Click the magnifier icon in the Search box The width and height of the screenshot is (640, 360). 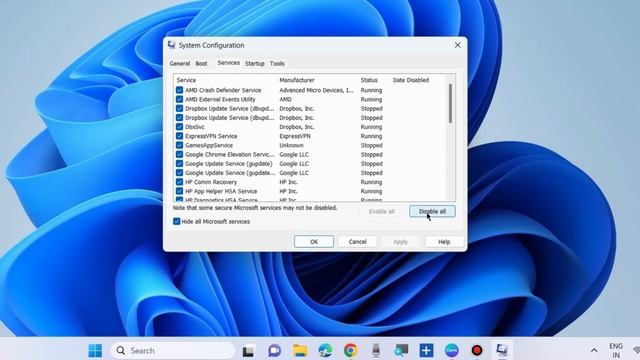[x=121, y=350]
